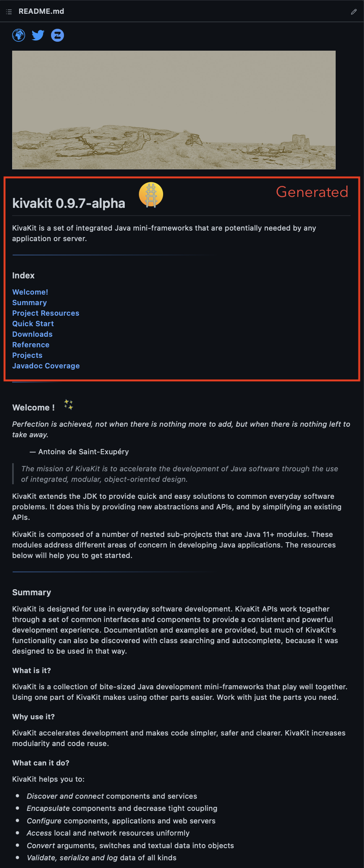
Task: Open the globe website icon
Action: pyautogui.click(x=19, y=35)
